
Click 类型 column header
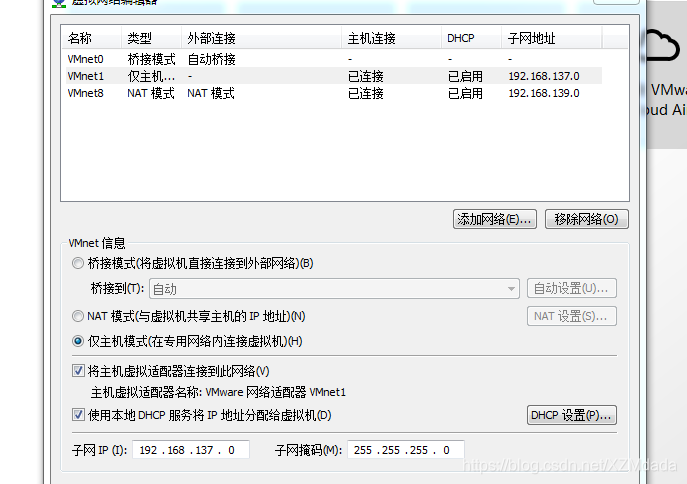tap(151, 38)
